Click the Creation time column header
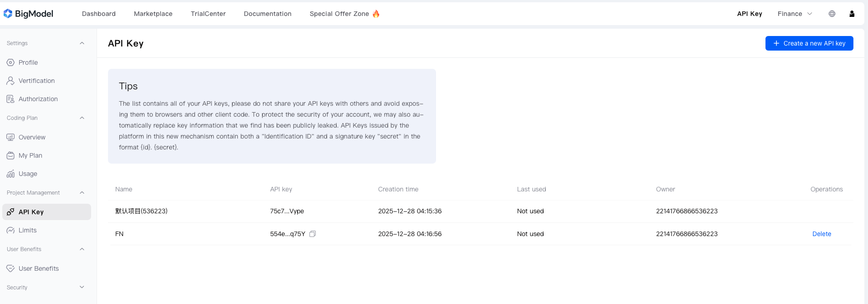The height and width of the screenshot is (304, 868). 398,189
